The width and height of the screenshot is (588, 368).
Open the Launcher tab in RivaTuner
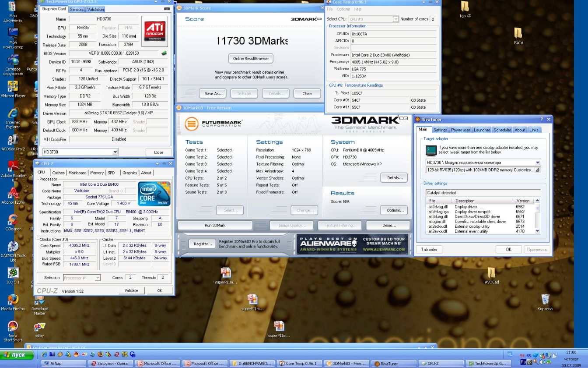pos(482,130)
